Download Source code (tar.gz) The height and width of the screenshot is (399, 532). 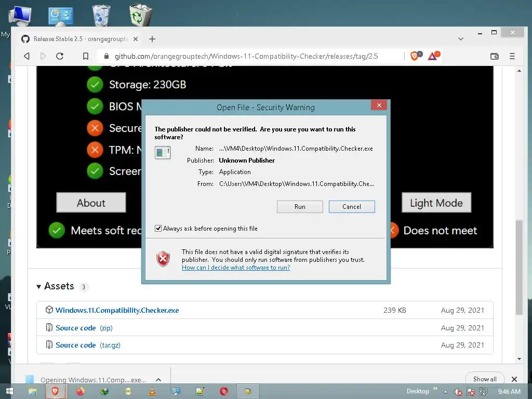click(88, 345)
